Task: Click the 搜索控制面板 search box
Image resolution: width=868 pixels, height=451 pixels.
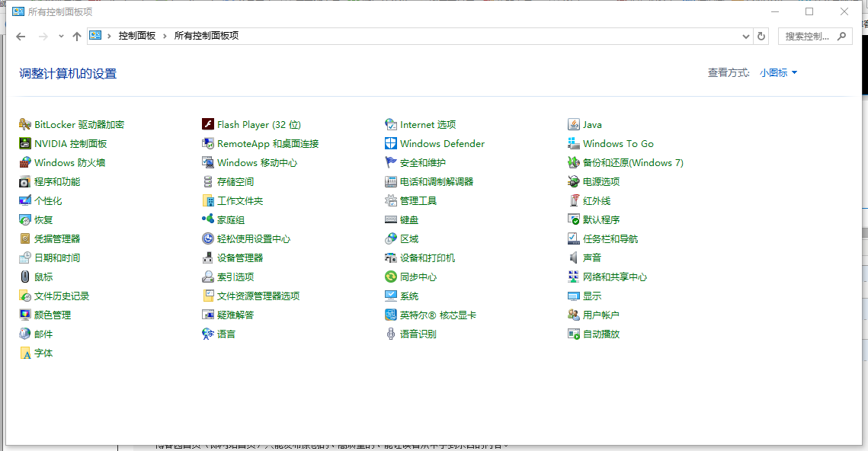Action: click(x=807, y=36)
